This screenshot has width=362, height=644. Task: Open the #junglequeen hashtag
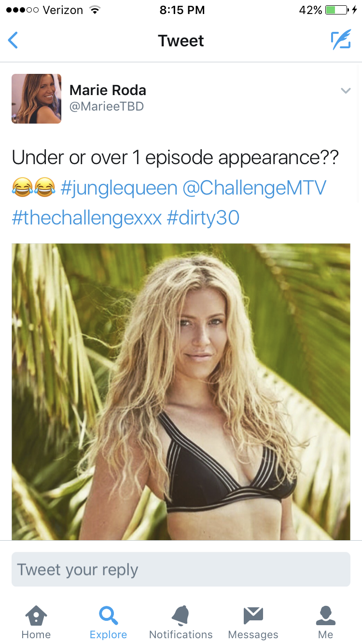(x=119, y=188)
